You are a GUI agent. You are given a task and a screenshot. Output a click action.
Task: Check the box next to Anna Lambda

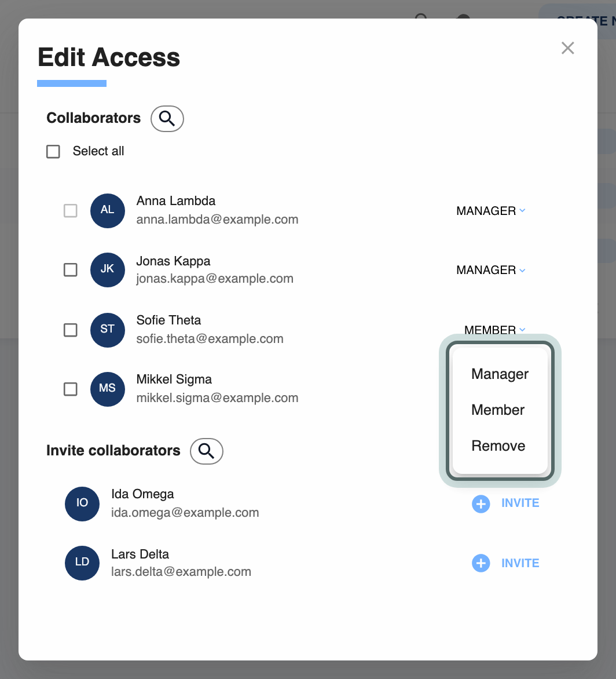pos(71,211)
